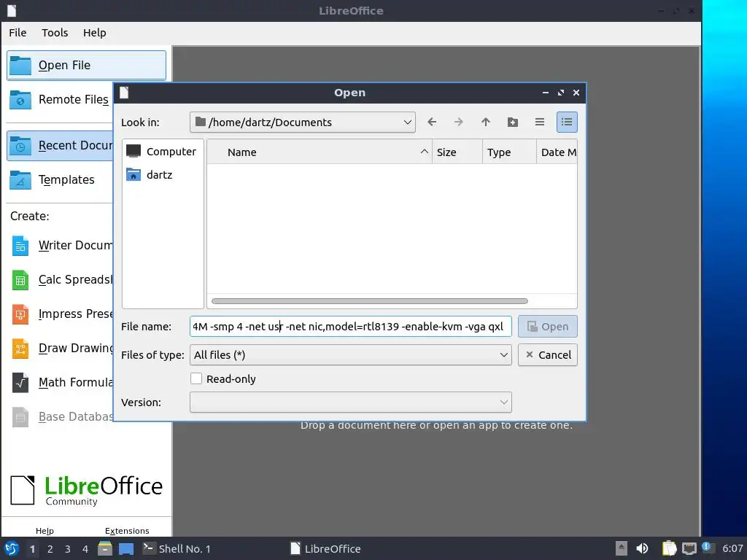Click removable media eject tray icon
747x560 pixels.
click(622, 548)
